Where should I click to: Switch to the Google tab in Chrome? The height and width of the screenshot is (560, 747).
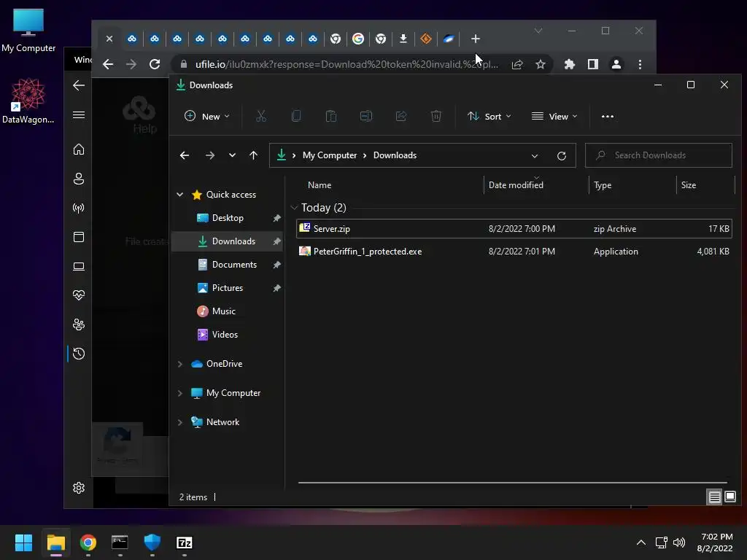(x=357, y=39)
